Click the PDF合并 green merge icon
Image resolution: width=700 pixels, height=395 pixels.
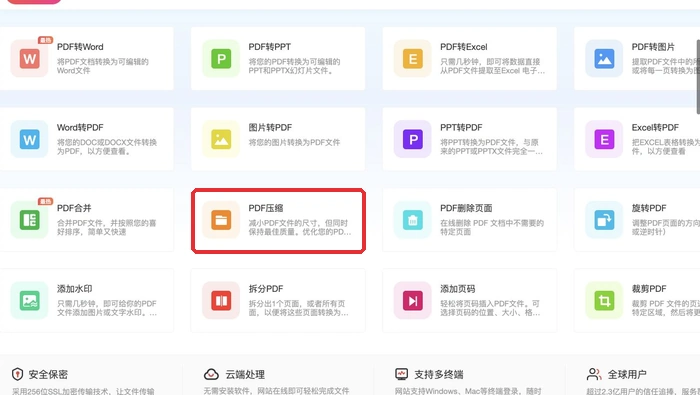point(29,220)
